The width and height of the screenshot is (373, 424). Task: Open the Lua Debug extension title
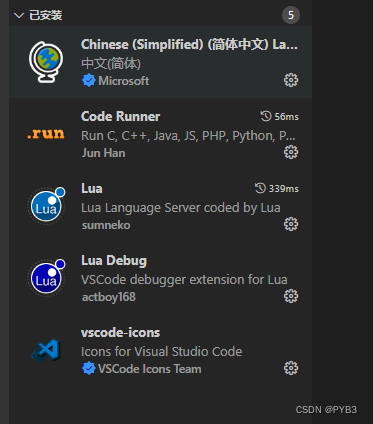pyautogui.click(x=114, y=261)
